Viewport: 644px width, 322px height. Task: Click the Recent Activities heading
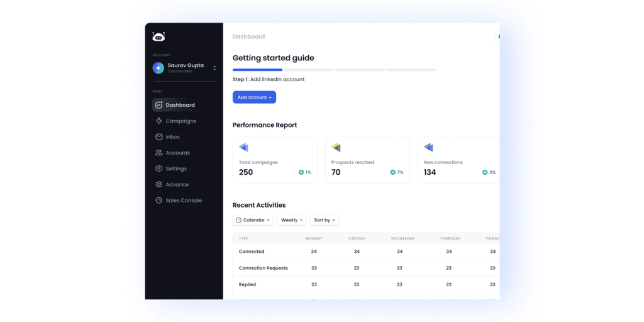(x=259, y=205)
